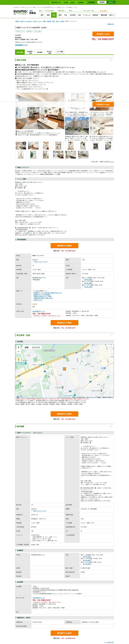Screen dimensions: 129x644
Task: Open the floor plan image
Action: pyautogui.click(x=77, y=102)
